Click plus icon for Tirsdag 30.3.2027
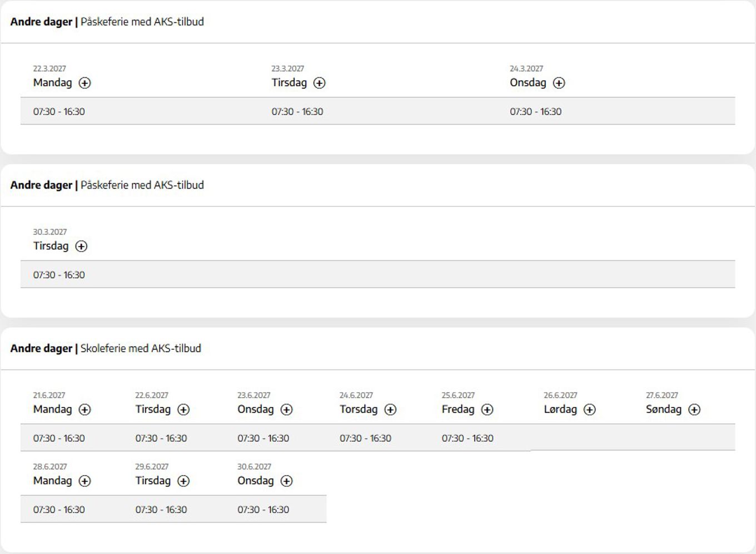This screenshot has height=554, width=756. click(x=81, y=246)
